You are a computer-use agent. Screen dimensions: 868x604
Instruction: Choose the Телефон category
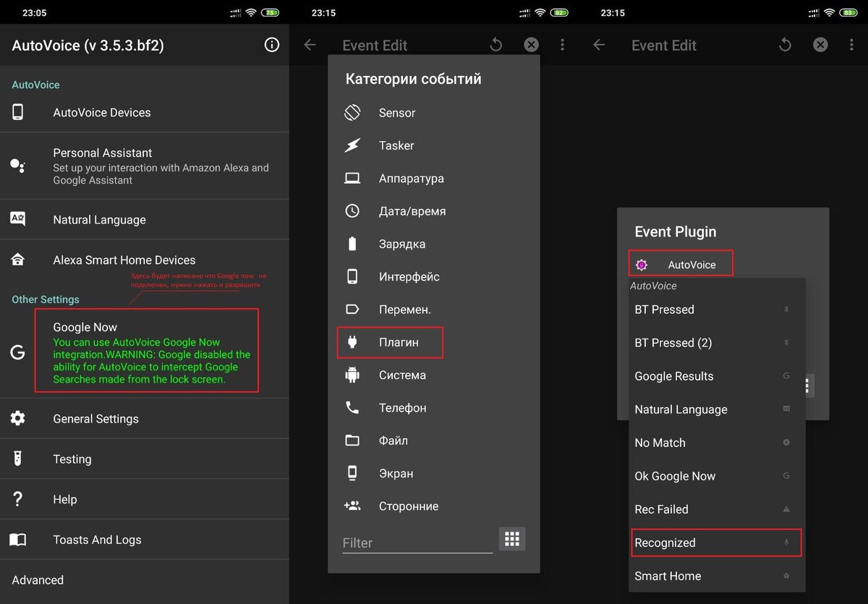pos(434,407)
